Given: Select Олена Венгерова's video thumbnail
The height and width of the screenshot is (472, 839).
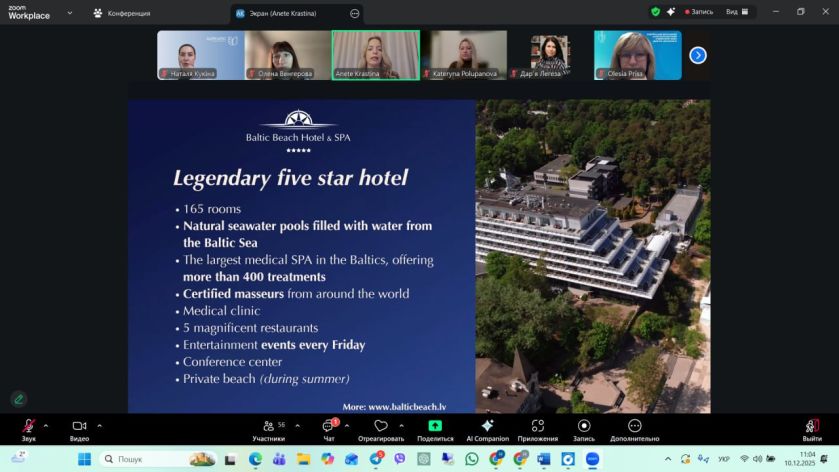Looking at the screenshot, I should tap(288, 55).
